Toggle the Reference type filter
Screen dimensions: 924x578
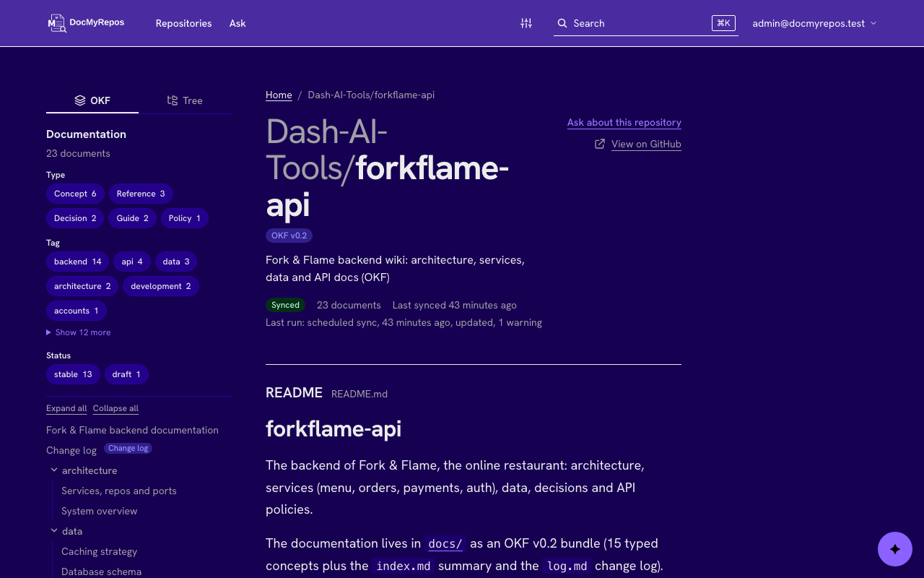coord(141,194)
